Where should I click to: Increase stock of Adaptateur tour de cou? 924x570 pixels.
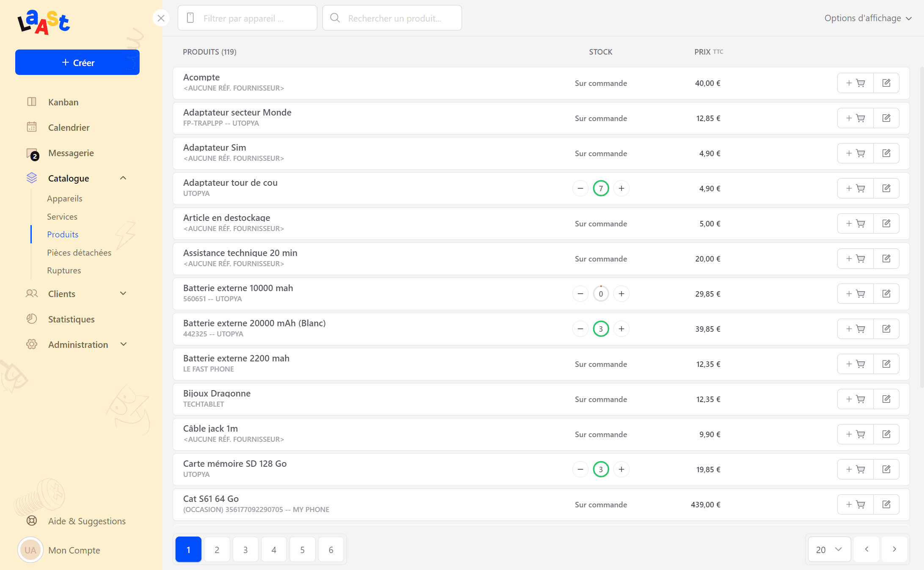pyautogui.click(x=621, y=188)
